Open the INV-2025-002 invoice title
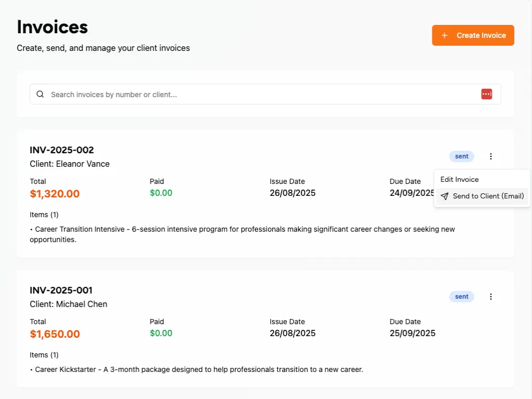 [x=62, y=150]
